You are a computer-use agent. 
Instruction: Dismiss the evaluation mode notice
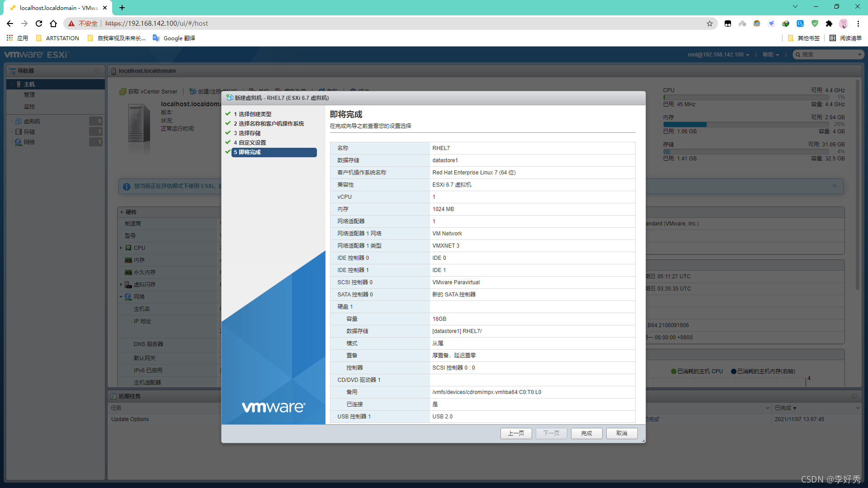click(835, 186)
